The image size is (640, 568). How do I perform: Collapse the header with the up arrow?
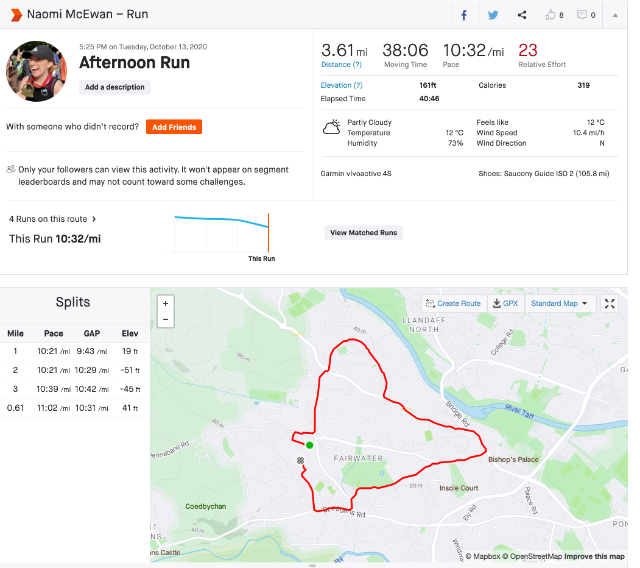pos(616,15)
